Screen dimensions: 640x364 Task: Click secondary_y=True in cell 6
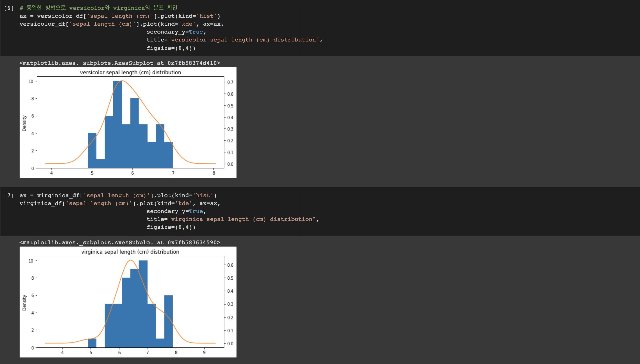(176, 32)
